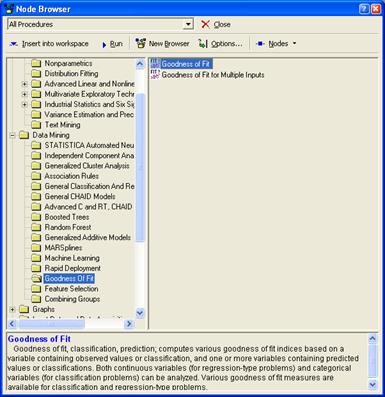Open the Nodes dropdown arrow

pyautogui.click(x=294, y=44)
